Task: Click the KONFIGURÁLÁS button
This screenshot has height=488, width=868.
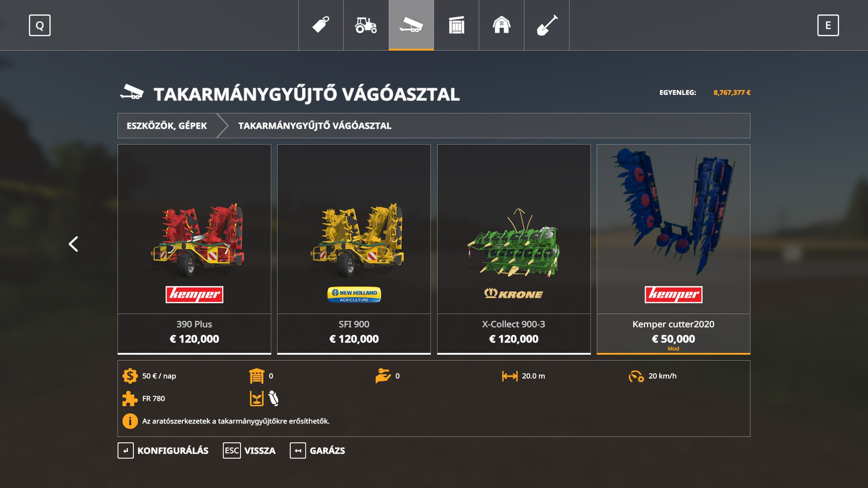Action: pyautogui.click(x=163, y=450)
